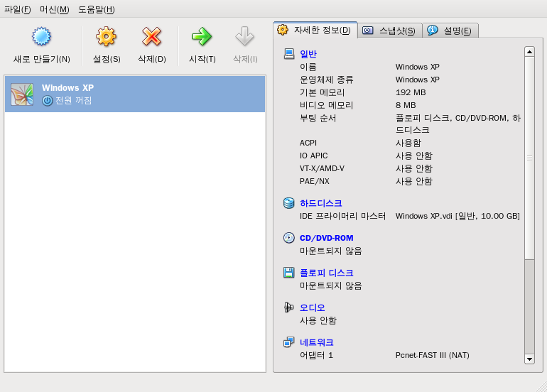The width and height of the screenshot is (547, 392).
Task: Click the 기본 메모리 label
Action: point(322,92)
